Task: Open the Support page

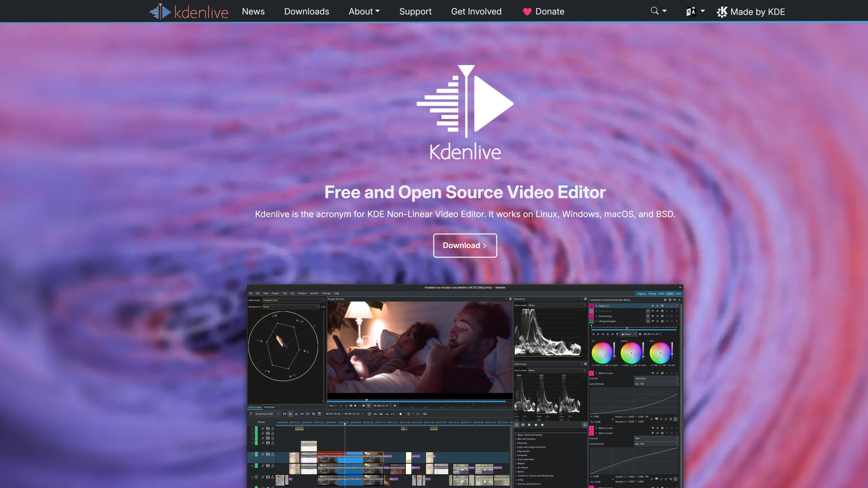Action: point(415,12)
